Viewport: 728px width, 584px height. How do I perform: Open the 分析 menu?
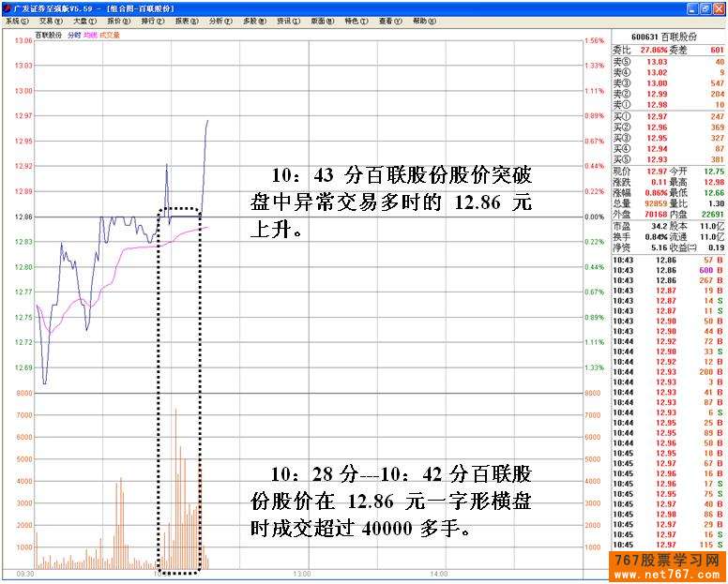pos(220,22)
